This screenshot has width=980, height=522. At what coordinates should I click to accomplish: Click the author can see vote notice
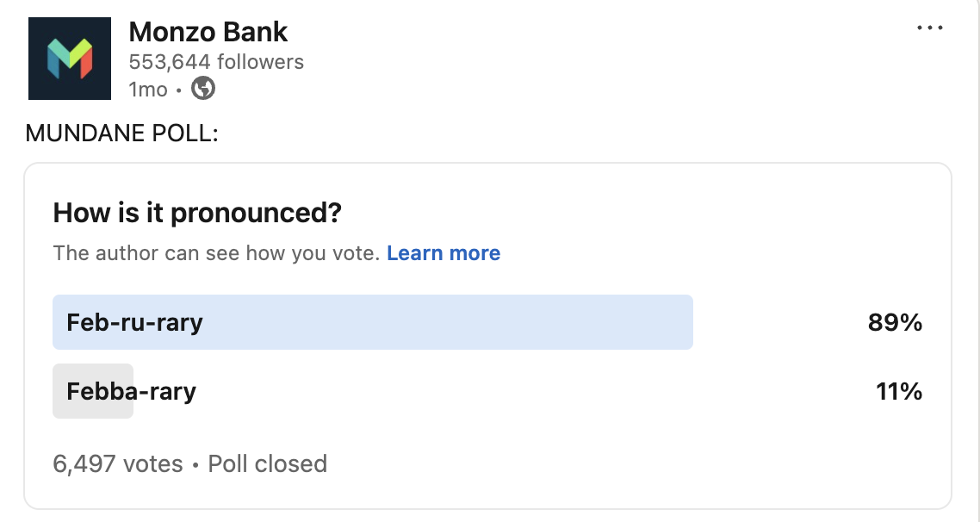(216, 253)
